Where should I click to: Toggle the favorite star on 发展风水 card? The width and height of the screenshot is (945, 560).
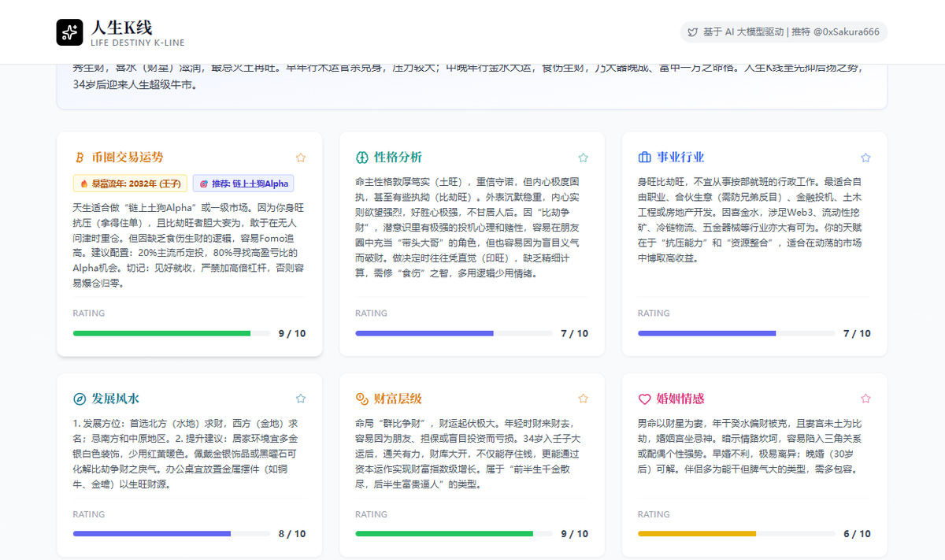pos(300,399)
